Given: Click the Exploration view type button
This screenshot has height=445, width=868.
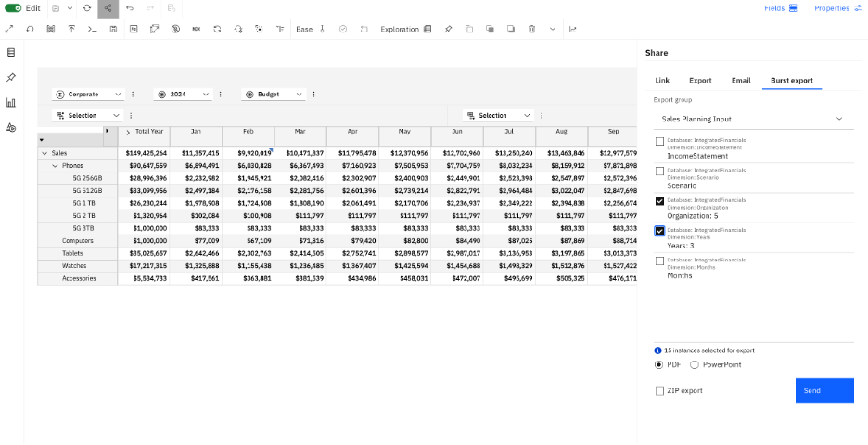Looking at the screenshot, I should tap(406, 30).
